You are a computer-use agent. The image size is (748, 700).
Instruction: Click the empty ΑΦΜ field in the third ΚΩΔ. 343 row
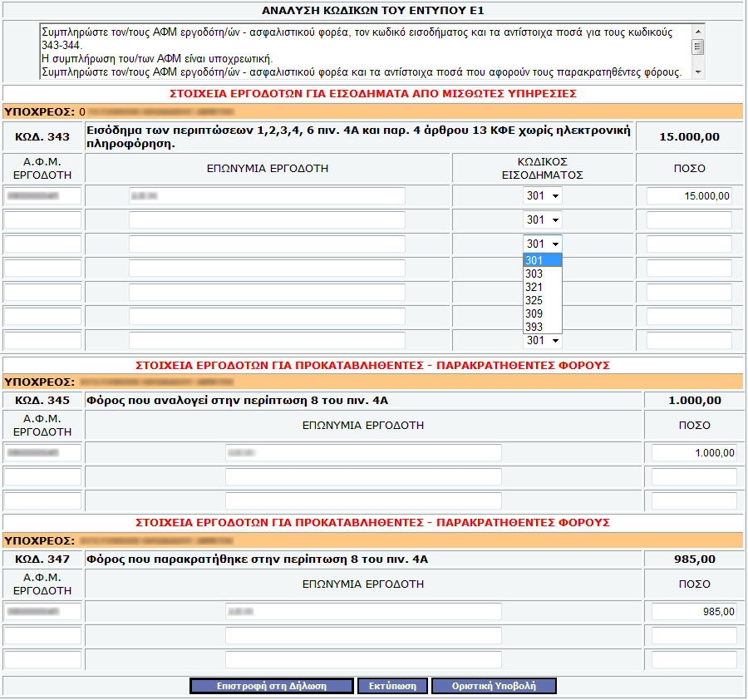[x=43, y=244]
